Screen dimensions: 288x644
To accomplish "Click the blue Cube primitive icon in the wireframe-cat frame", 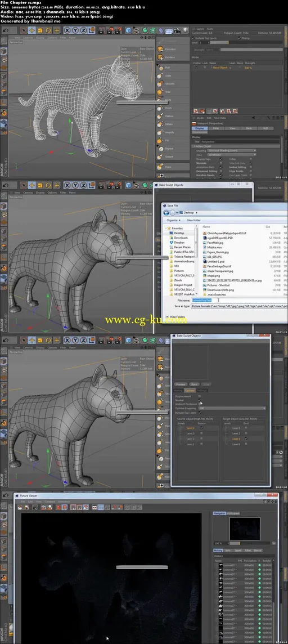I will pyautogui.click(x=128, y=30).
